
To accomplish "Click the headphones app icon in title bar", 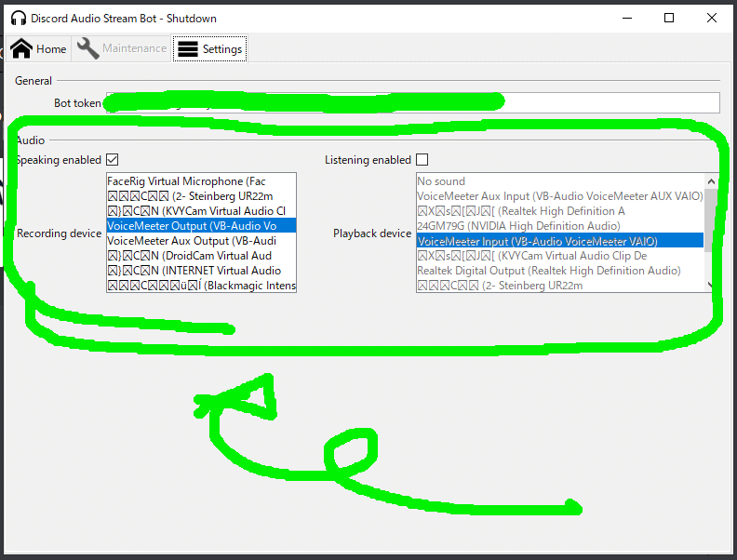I will click(x=19, y=19).
